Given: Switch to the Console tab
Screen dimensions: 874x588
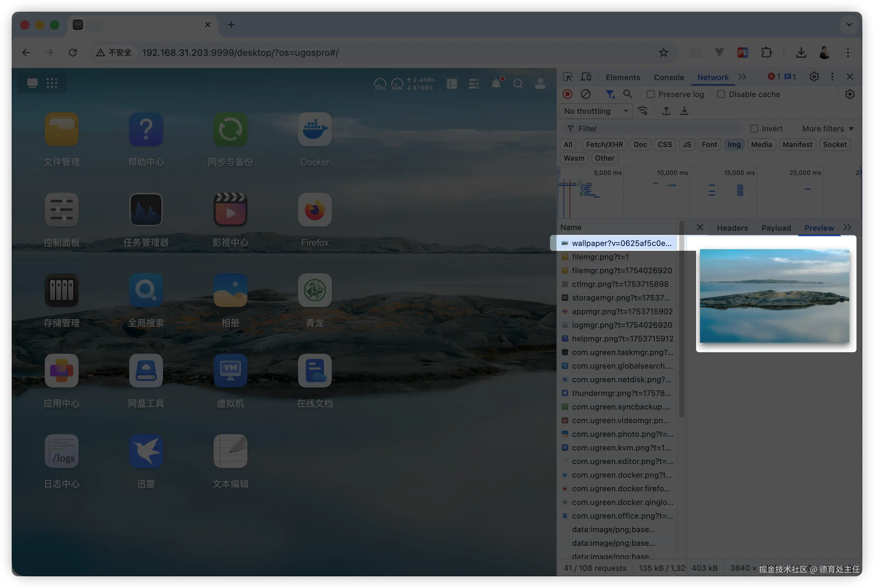Looking at the screenshot, I should (668, 77).
